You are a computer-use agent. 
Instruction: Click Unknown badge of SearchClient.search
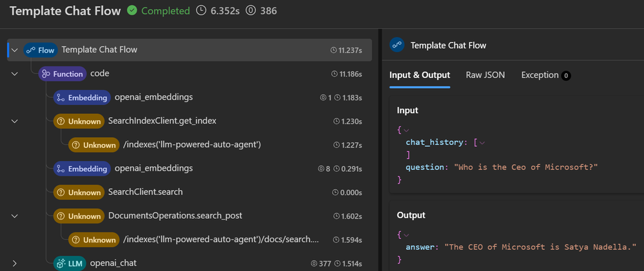[79, 192]
